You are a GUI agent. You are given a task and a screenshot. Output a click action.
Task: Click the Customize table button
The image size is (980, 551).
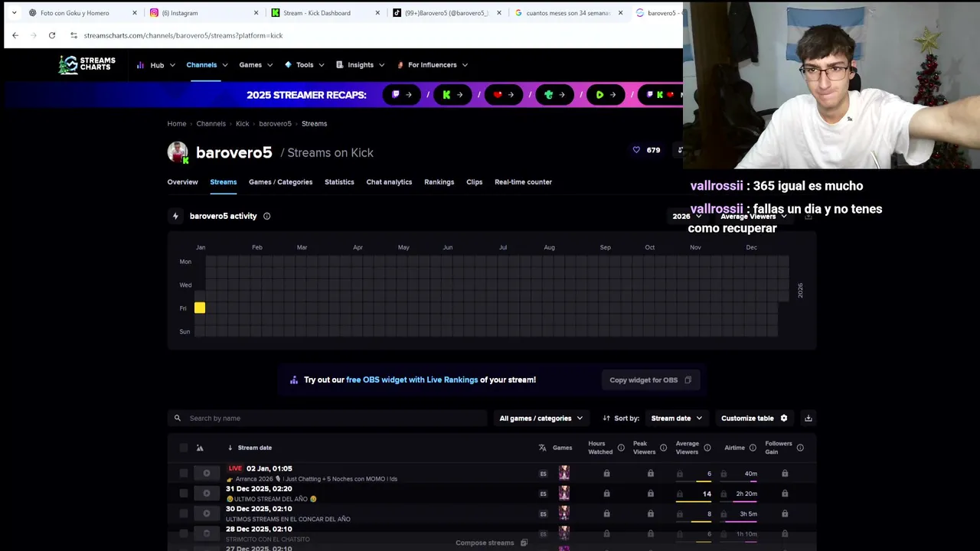(754, 418)
